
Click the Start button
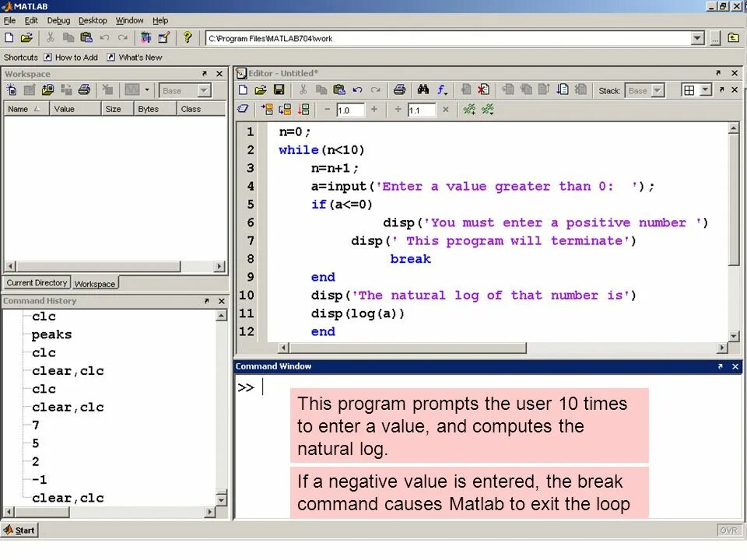(x=19, y=530)
